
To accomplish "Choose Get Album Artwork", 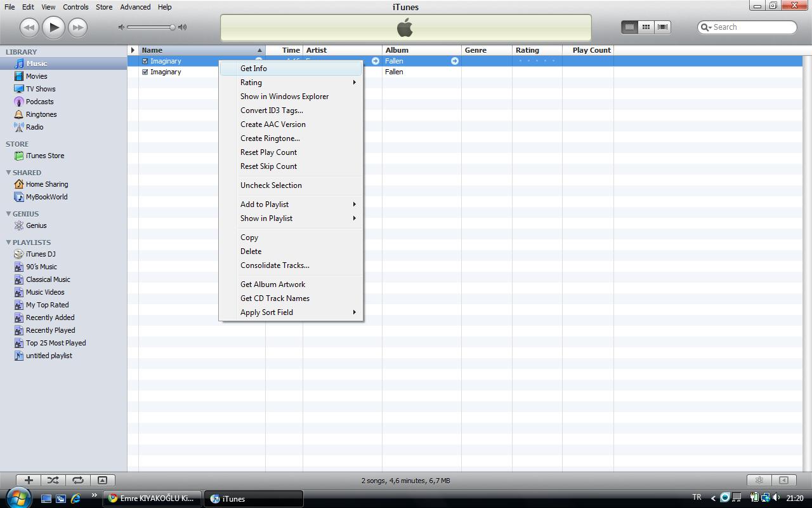I will pyautogui.click(x=291, y=284).
